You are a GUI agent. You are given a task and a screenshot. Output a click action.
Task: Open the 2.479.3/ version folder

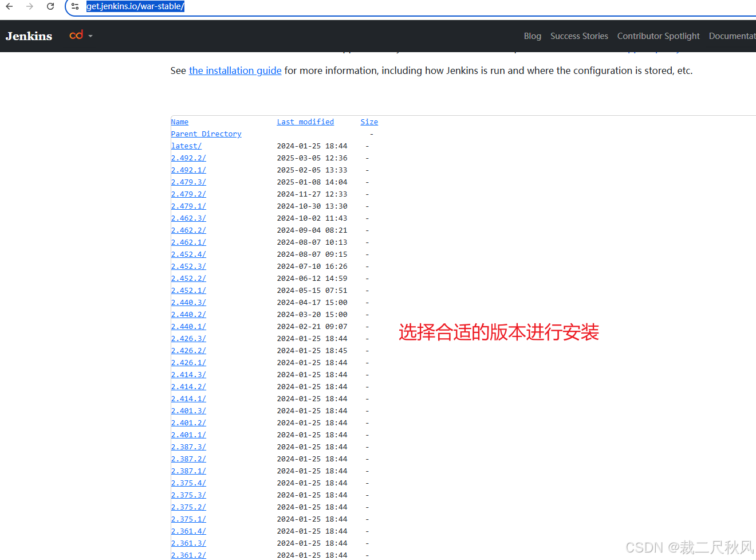click(188, 182)
